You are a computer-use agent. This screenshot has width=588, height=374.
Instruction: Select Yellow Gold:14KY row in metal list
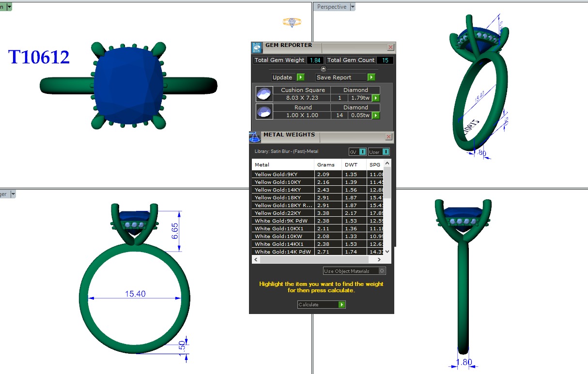tap(283, 190)
